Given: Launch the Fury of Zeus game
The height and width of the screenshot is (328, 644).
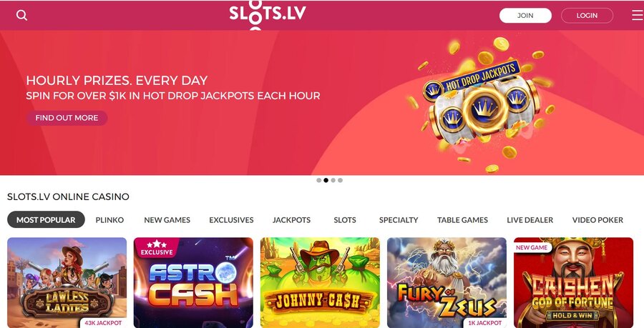Looking at the screenshot, I should pos(447,282).
